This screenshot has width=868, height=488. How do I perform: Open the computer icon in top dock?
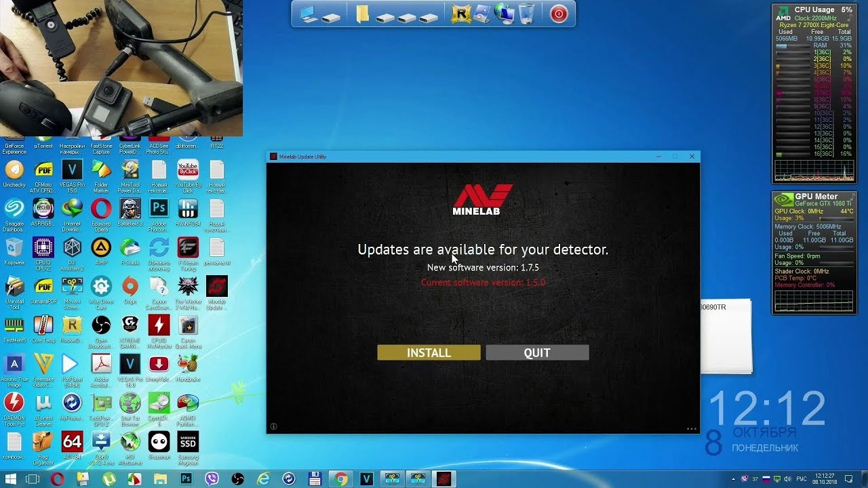pos(309,14)
